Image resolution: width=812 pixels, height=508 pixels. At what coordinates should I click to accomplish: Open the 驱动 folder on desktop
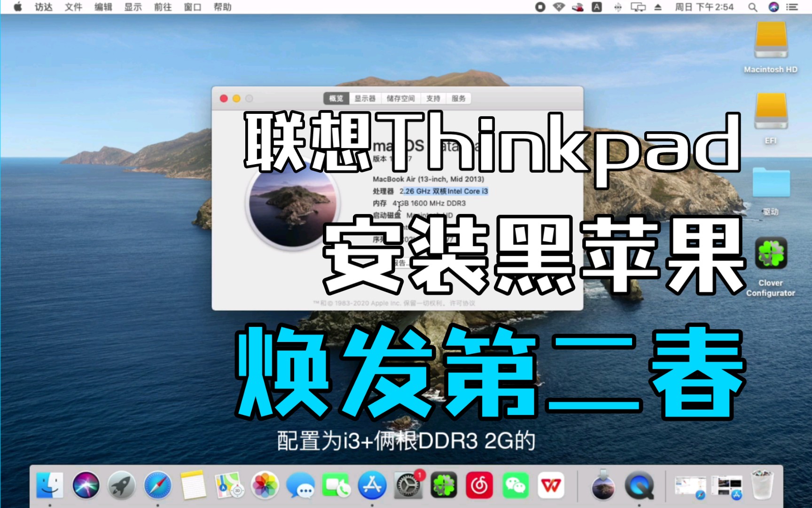(771, 183)
